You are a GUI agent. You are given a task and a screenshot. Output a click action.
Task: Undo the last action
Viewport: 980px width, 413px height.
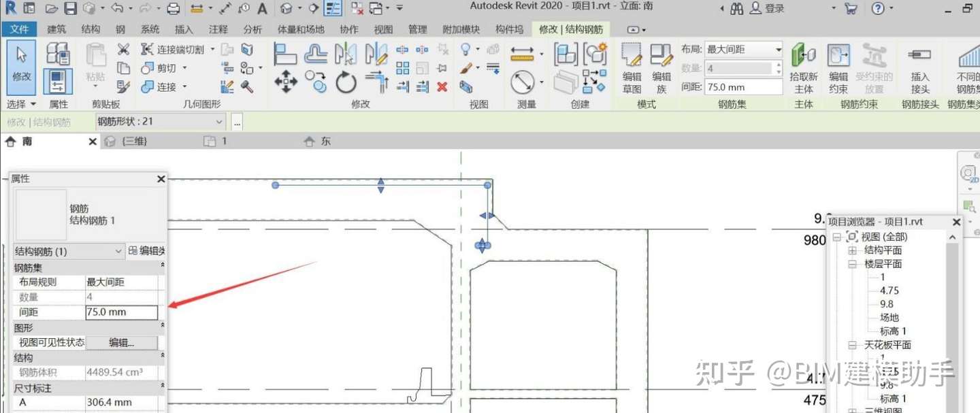116,9
